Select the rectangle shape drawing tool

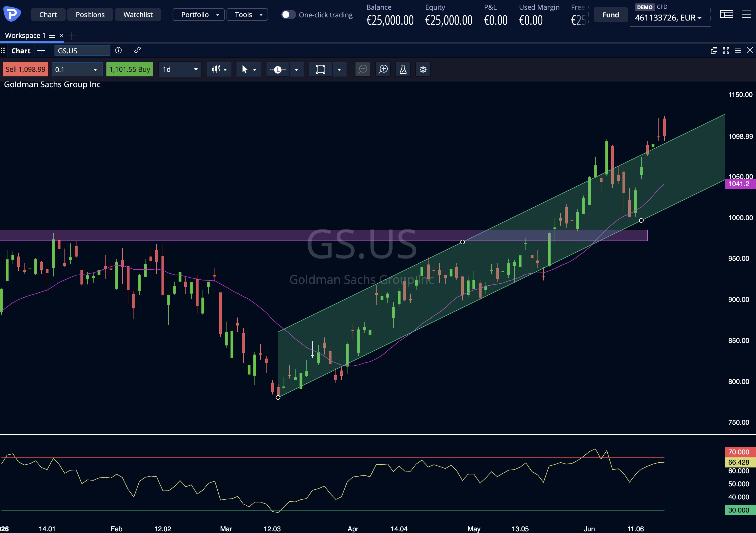pos(320,70)
